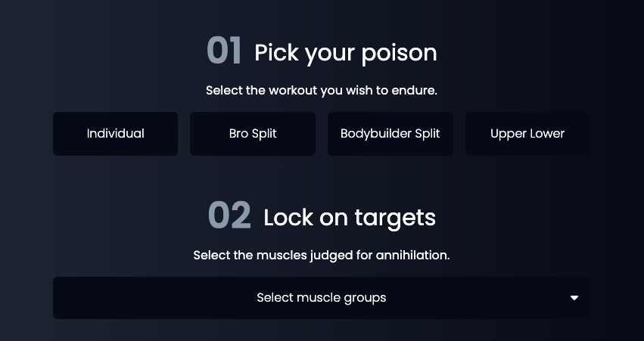Expand muscle groups list via the down arrow
The image size is (644, 341).
(x=574, y=298)
